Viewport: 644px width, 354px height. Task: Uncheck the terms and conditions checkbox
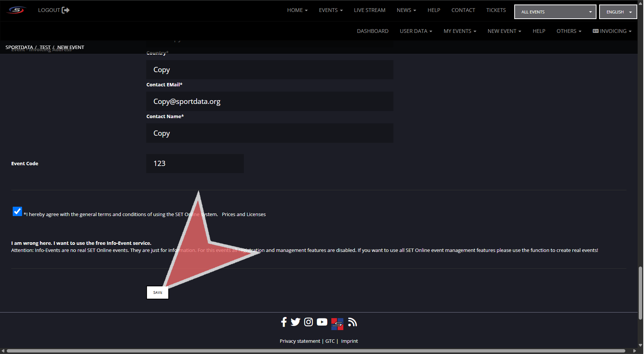[x=17, y=211]
